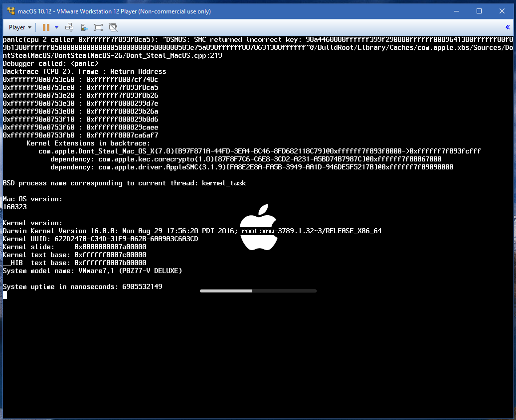
Task: Click the 'panic(cpu 2 caller' first line
Action: click(258, 39)
